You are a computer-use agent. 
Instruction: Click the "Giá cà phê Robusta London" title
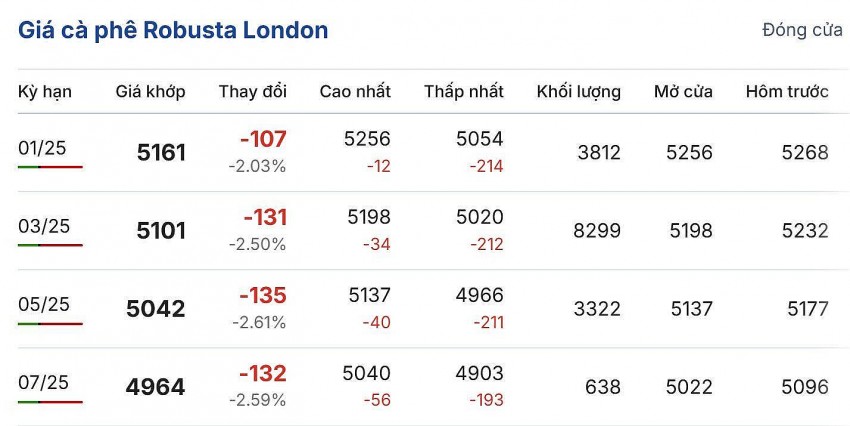pos(173,31)
